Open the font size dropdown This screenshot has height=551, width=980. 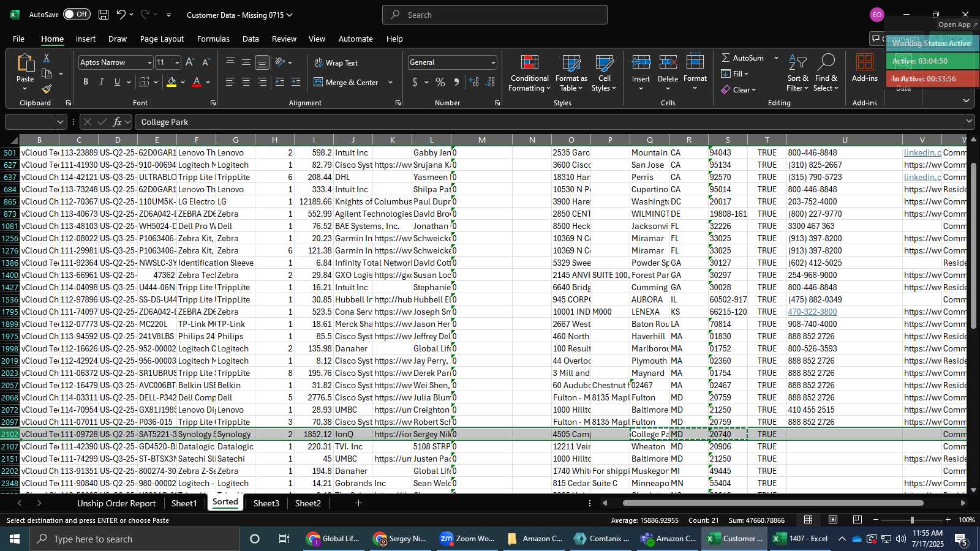[177, 62]
